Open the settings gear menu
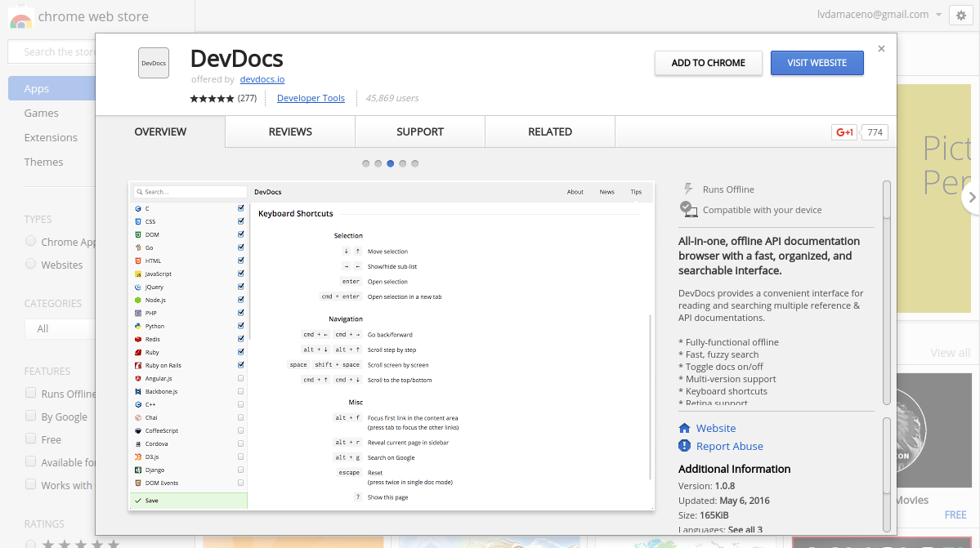The width and height of the screenshot is (980, 548). click(x=960, y=16)
